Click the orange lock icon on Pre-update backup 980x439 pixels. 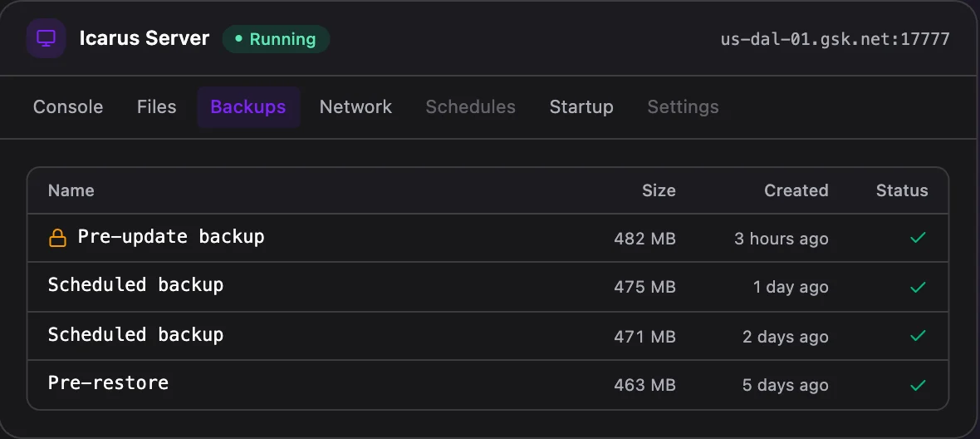point(57,238)
